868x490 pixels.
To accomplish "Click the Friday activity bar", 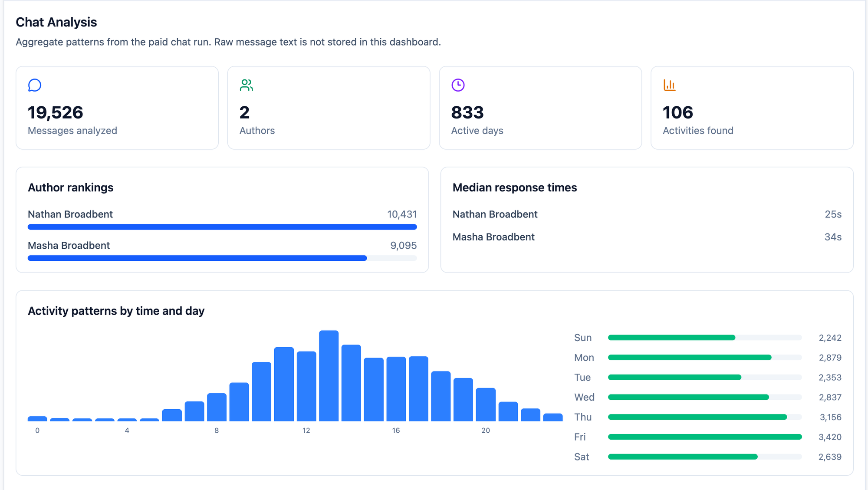I will 705,437.
